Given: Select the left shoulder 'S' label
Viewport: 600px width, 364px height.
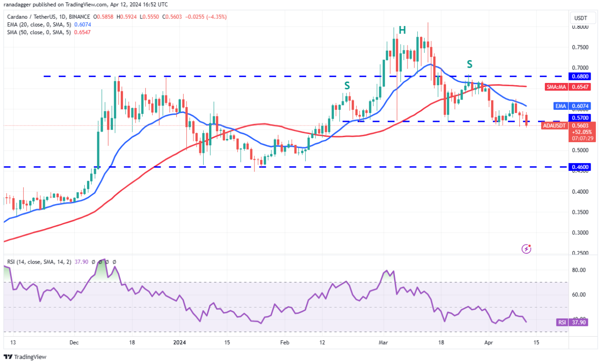Looking at the screenshot, I should 347,86.
